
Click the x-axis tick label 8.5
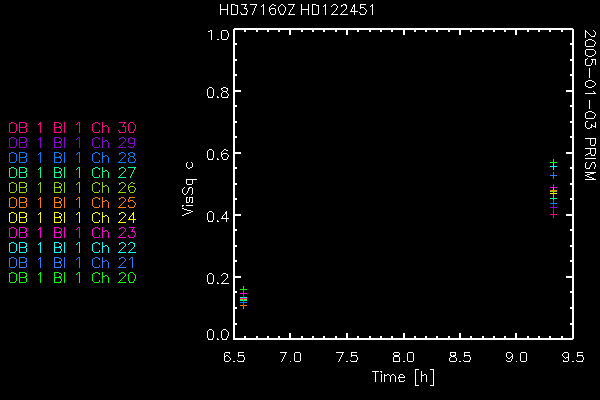tap(460, 357)
